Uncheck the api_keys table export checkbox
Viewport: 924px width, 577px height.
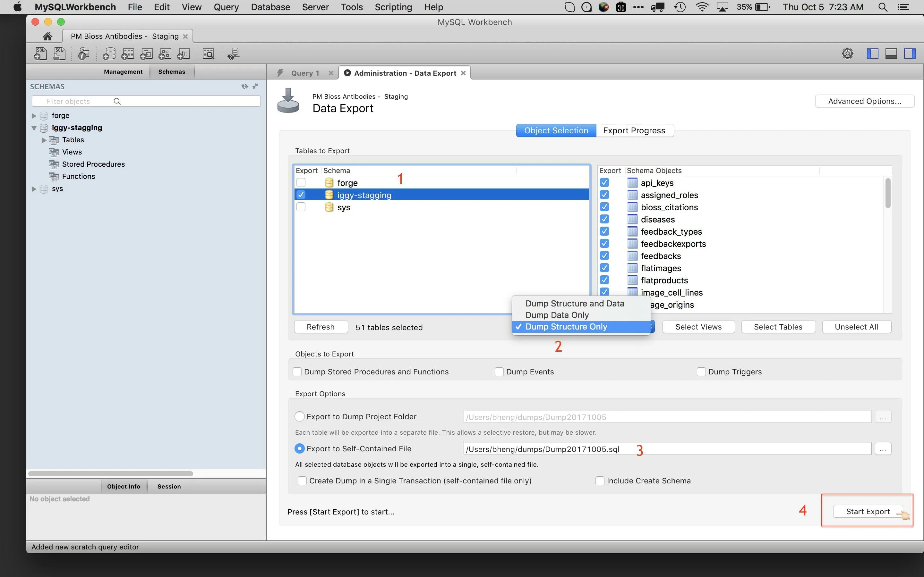point(604,183)
